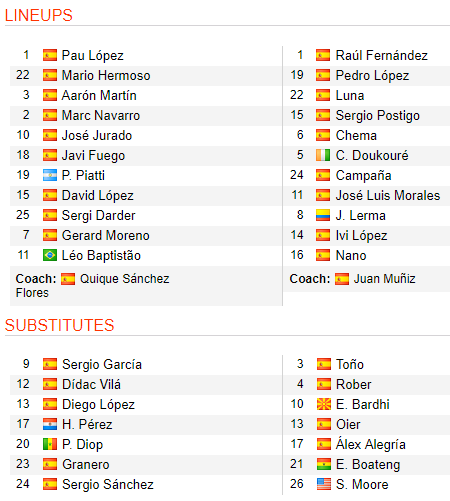
Task: Select substitute Sergio García
Action: [x=102, y=364]
